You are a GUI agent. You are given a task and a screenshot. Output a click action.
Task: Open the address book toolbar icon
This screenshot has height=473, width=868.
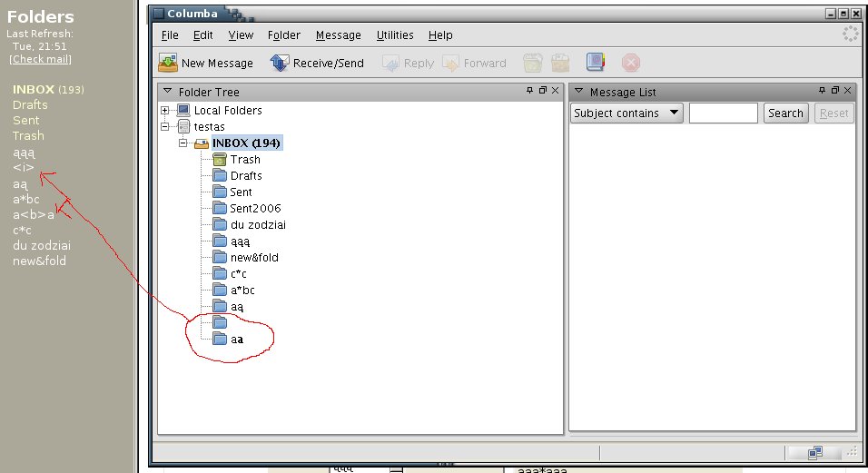pos(595,63)
